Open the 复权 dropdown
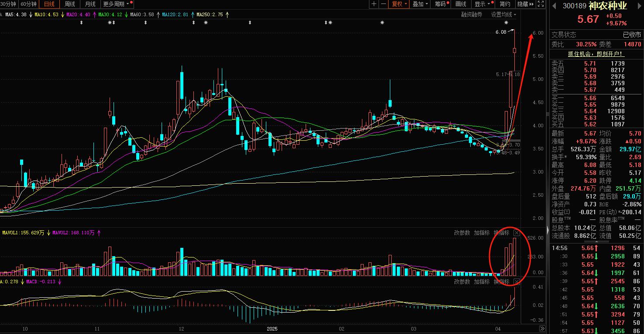 coord(399,4)
